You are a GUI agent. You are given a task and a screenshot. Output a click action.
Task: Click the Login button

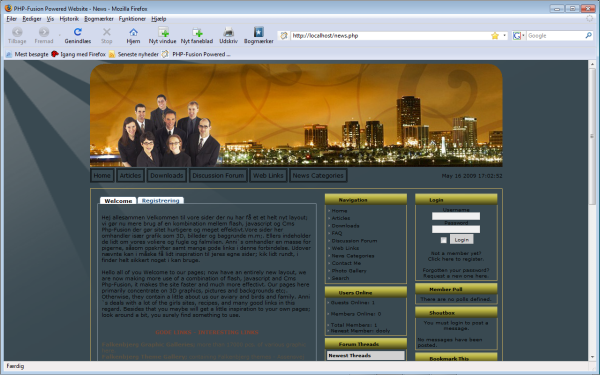(x=461, y=240)
